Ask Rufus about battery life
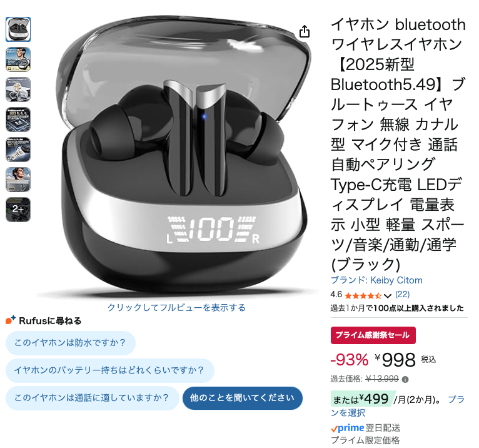 pos(110,370)
